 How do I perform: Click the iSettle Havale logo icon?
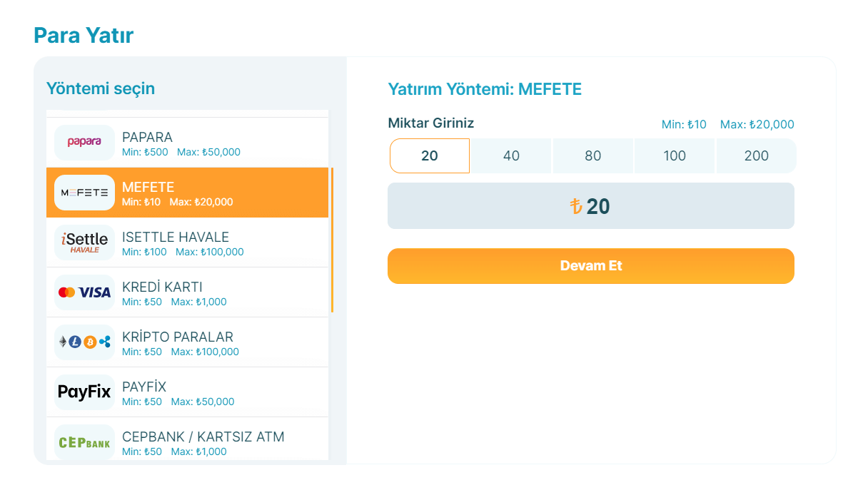[84, 243]
